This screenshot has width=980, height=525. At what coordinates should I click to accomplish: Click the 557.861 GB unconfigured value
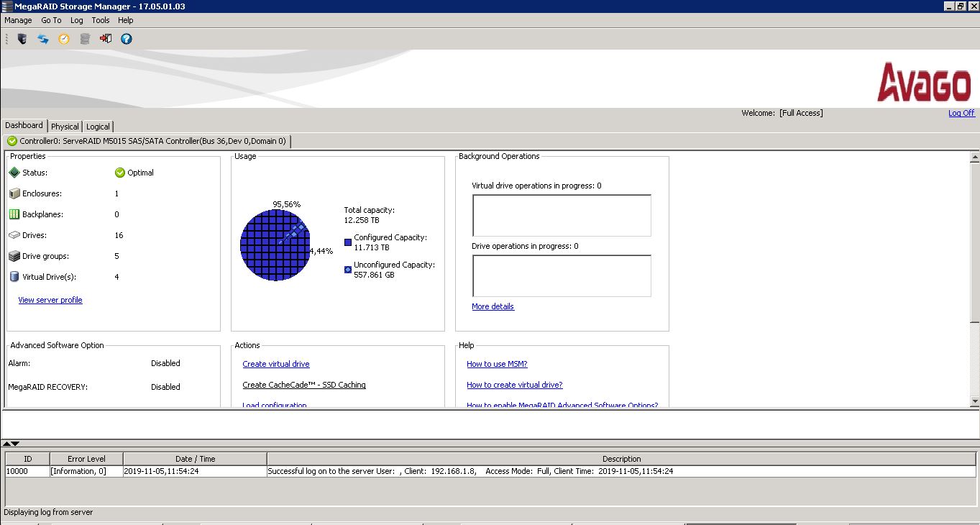[374, 275]
